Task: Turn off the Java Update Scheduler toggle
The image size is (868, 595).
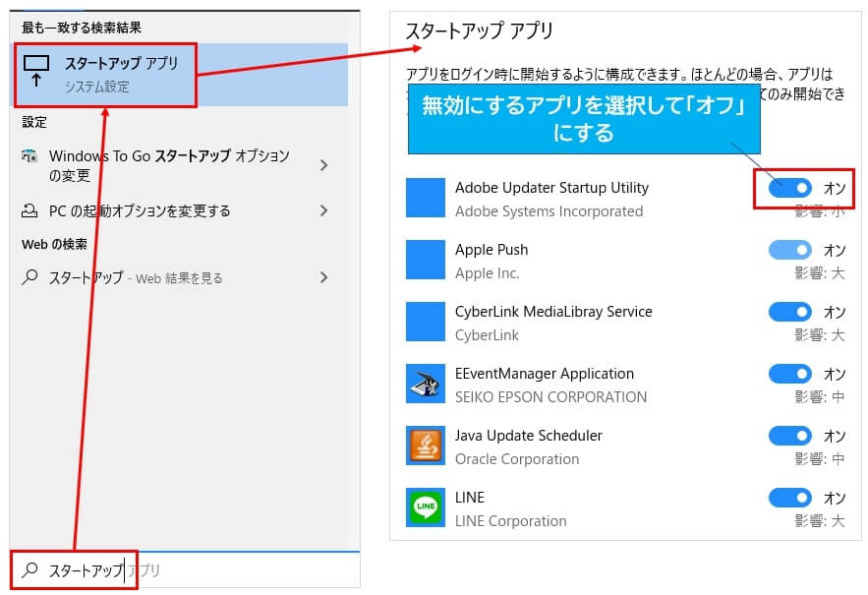Action: click(790, 436)
